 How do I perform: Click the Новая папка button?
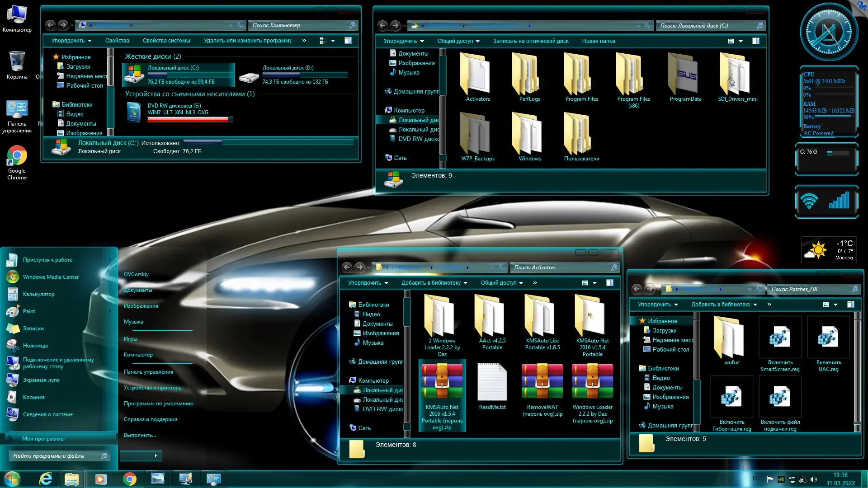tap(598, 41)
